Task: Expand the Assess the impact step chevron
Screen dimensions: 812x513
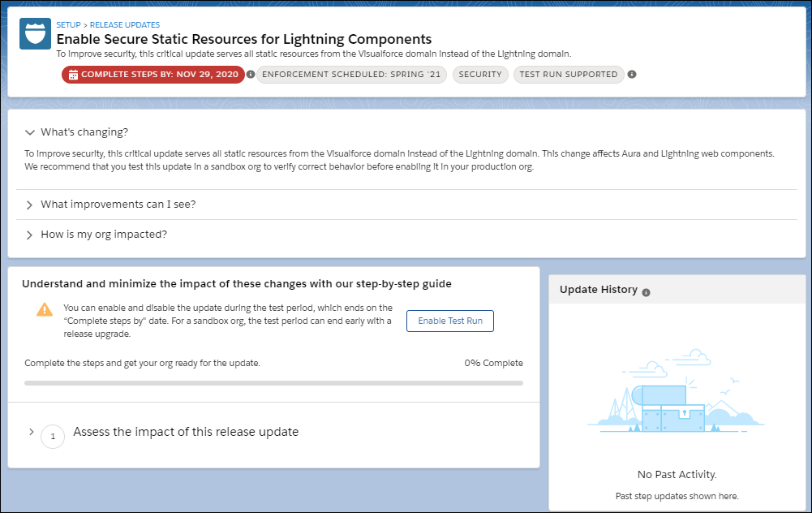Action: click(31, 432)
